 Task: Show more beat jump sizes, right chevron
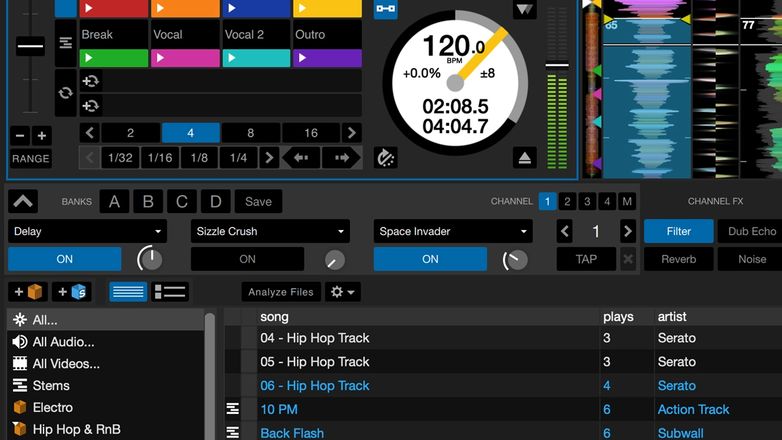269,158
